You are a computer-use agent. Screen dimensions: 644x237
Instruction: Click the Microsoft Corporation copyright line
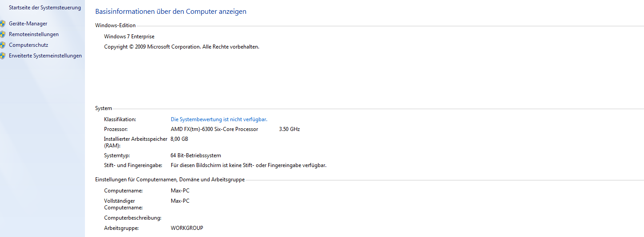click(181, 47)
